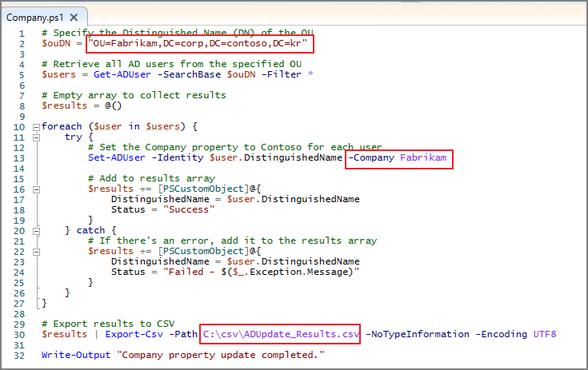Select the Company.ps1 script tab
The height and width of the screenshot is (370, 588).
[44, 18]
